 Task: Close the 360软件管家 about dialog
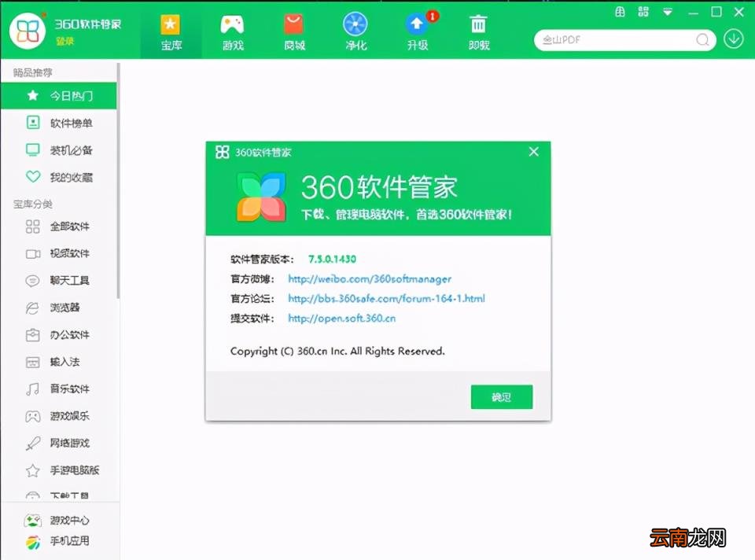(x=533, y=152)
